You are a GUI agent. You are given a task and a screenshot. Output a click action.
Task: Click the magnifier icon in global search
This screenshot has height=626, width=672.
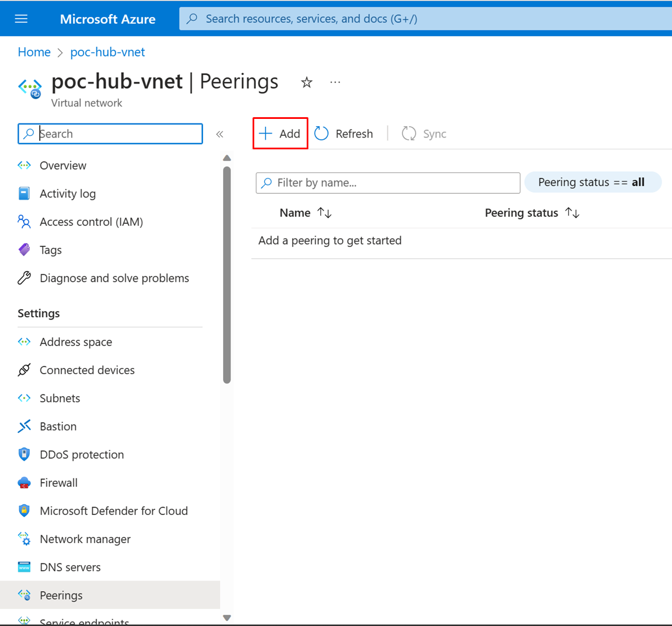192,19
